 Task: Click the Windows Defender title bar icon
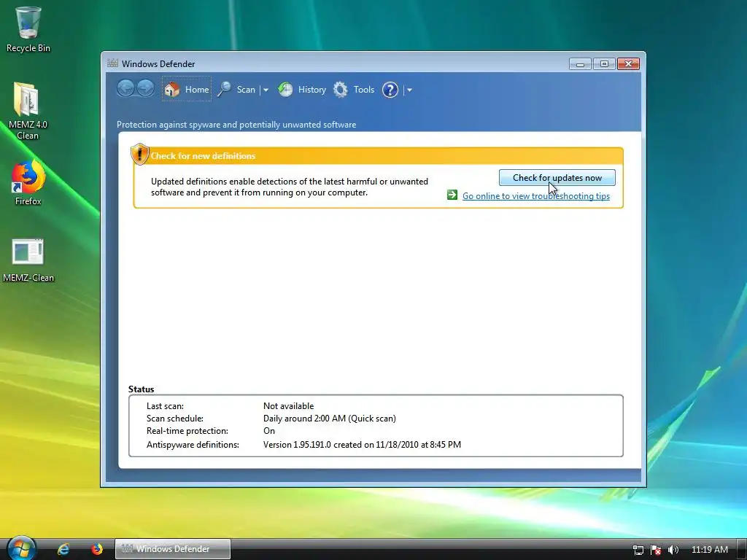coord(112,63)
